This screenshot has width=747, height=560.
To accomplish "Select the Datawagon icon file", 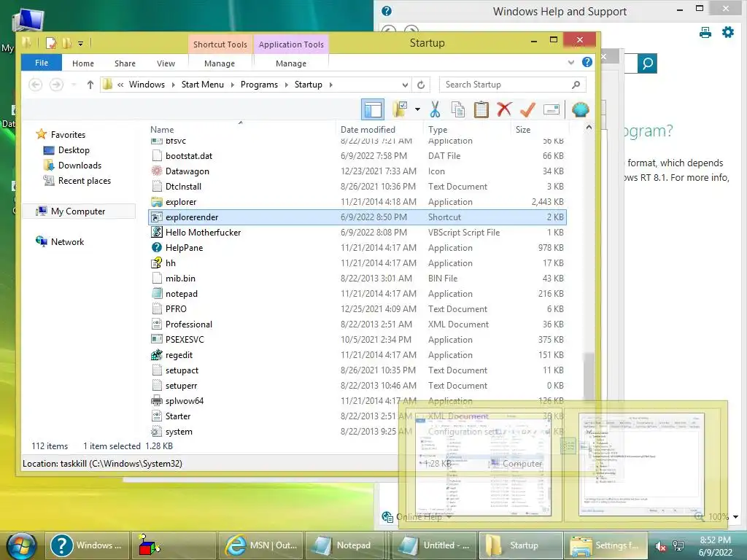I will tap(357, 171).
